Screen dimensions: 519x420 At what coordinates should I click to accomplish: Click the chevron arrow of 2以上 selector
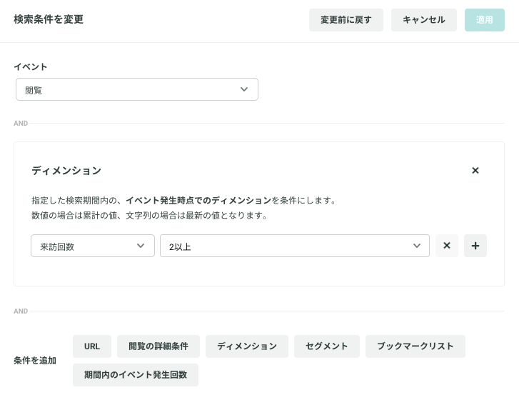[417, 246]
